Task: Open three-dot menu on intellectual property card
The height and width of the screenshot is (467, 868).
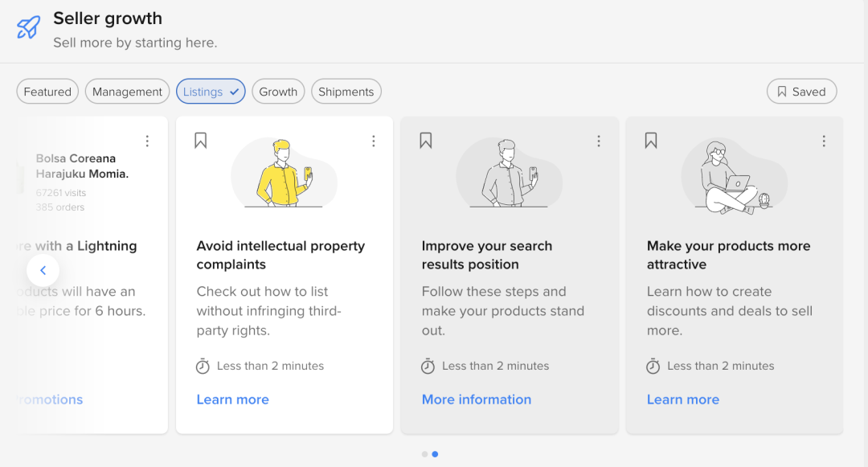Action: (x=374, y=141)
